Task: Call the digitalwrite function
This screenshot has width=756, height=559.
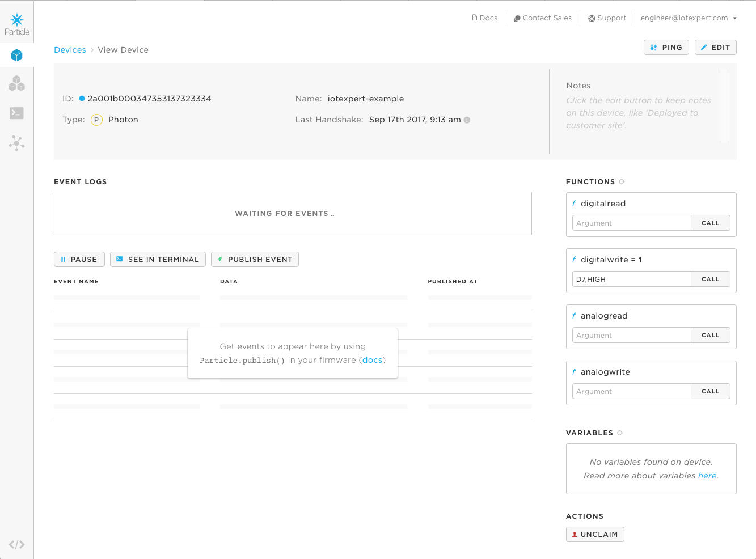Action: 711,279
